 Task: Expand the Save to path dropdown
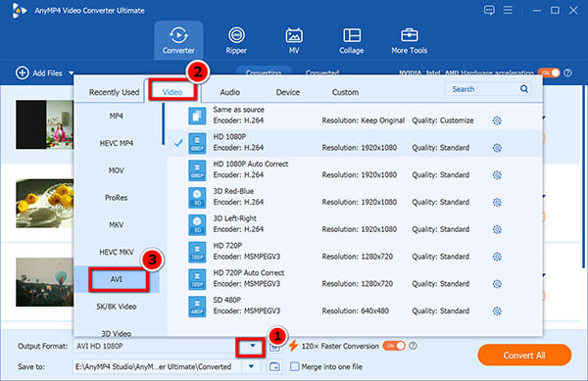pos(251,366)
